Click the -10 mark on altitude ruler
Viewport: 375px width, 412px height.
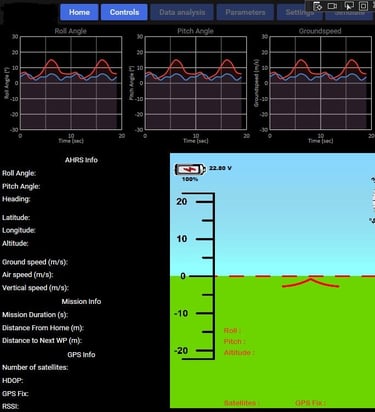tap(181, 313)
